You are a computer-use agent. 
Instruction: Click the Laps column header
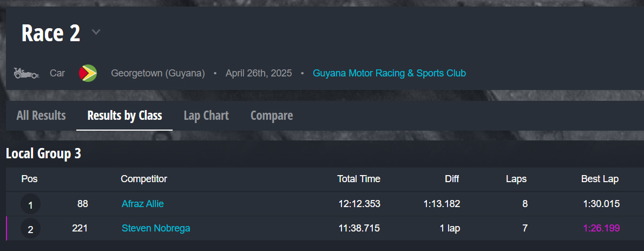516,179
